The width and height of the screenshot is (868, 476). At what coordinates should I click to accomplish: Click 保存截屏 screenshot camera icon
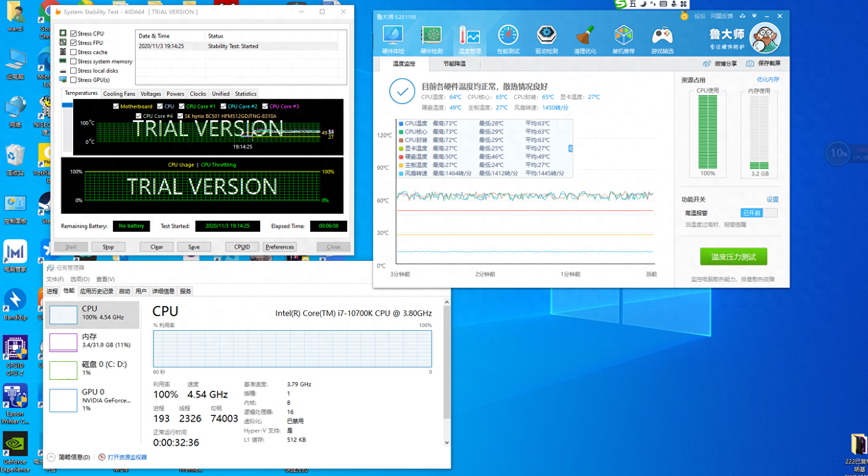[750, 63]
